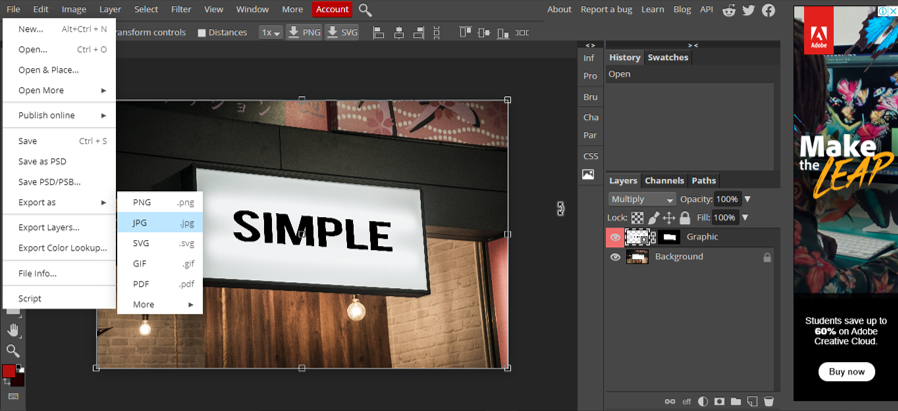The height and width of the screenshot is (411, 898).
Task: Switch to the Swatches tab
Action: pyautogui.click(x=668, y=57)
